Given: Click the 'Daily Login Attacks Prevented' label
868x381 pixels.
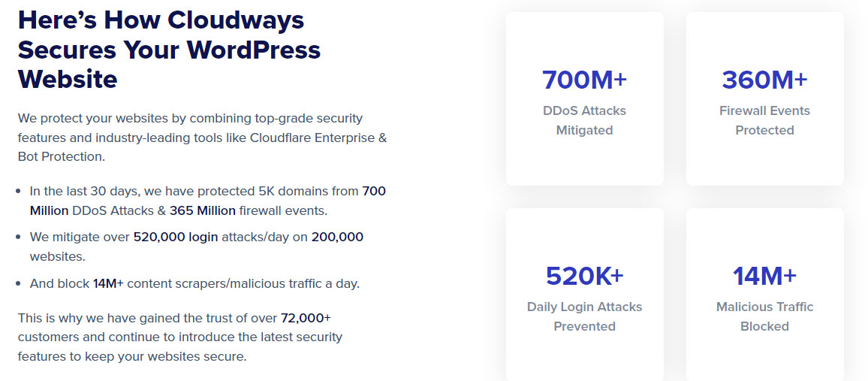Looking at the screenshot, I should 585,316.
